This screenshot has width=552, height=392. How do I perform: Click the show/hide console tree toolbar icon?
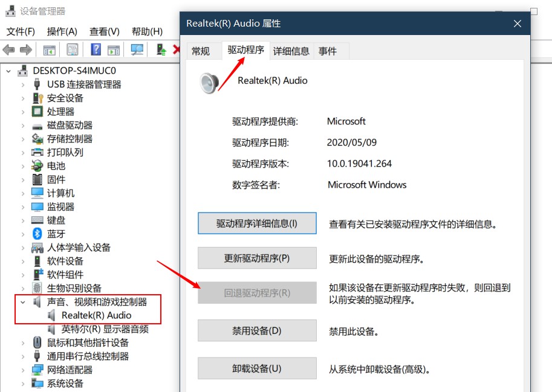pos(50,50)
